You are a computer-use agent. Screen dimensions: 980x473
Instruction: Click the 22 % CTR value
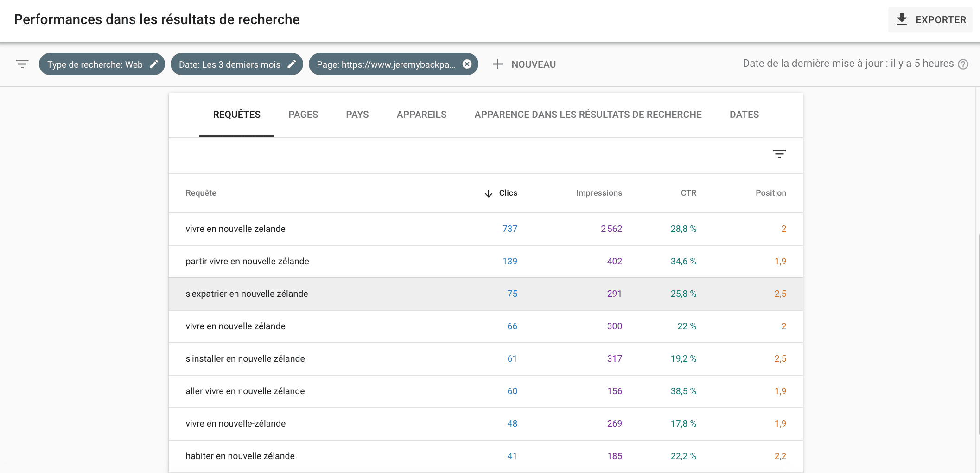pyautogui.click(x=687, y=326)
